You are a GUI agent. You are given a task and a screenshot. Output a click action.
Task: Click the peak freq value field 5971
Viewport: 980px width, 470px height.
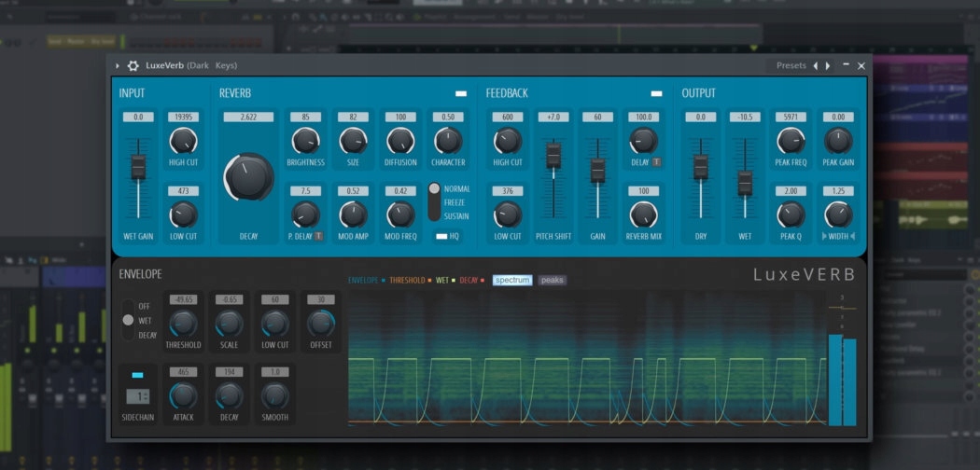click(791, 117)
